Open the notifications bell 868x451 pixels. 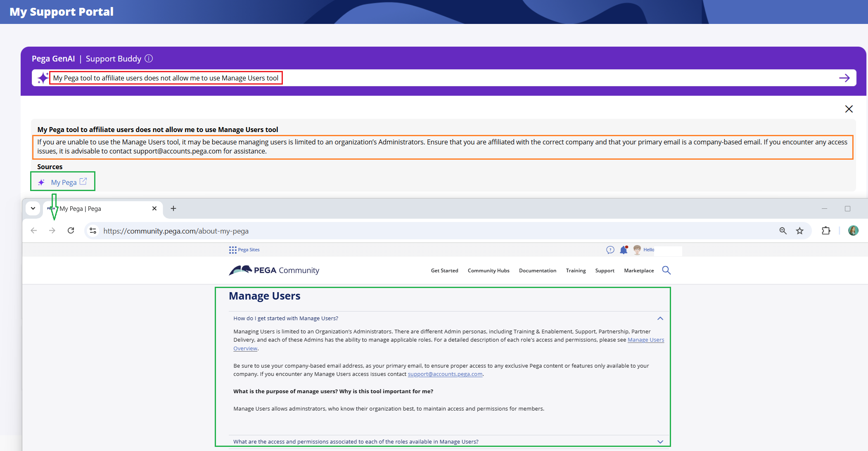pyautogui.click(x=624, y=250)
